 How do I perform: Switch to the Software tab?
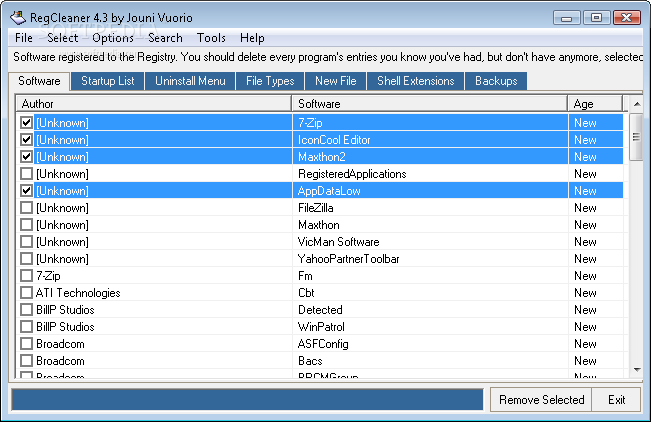[39, 81]
